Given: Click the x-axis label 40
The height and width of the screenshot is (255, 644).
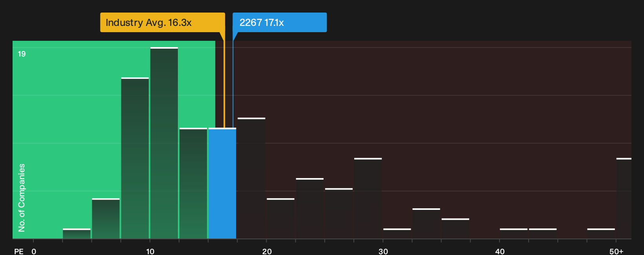Looking at the screenshot, I should point(500,251).
